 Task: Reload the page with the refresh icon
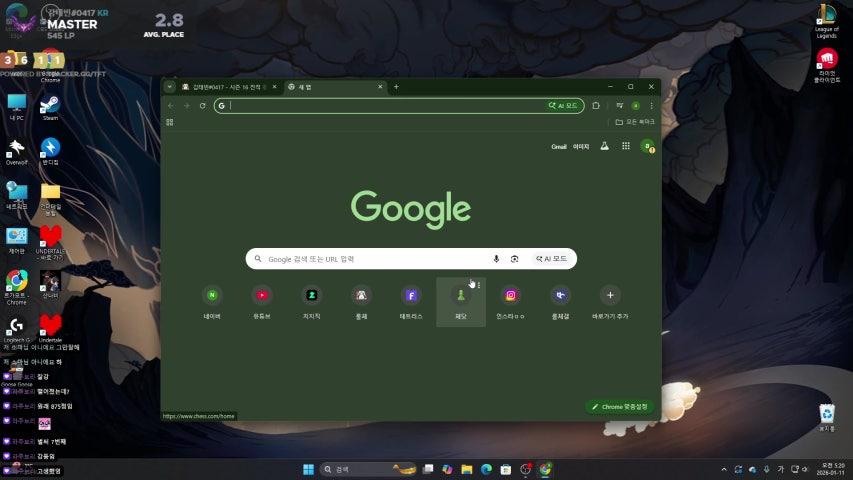202,106
